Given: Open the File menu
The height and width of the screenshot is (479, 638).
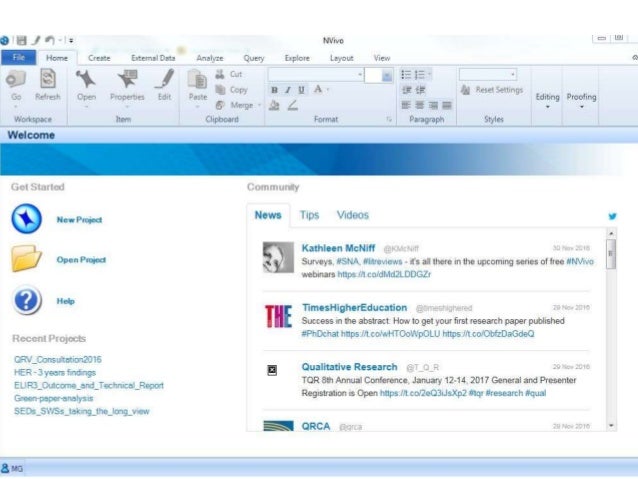Looking at the screenshot, I should coord(19,57).
